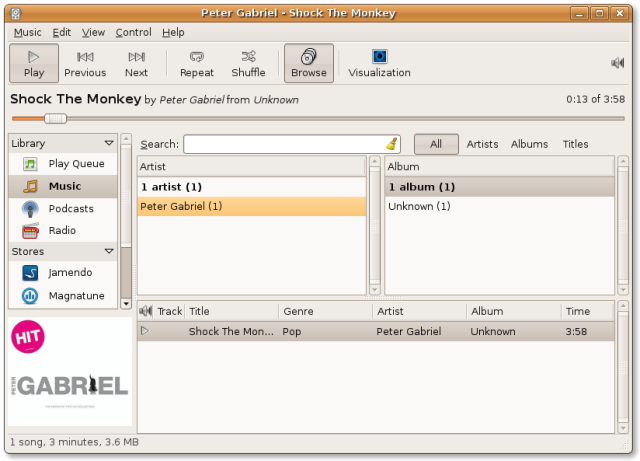The image size is (640, 461).
Task: Click the Play button in the toolbar
Action: tap(34, 63)
